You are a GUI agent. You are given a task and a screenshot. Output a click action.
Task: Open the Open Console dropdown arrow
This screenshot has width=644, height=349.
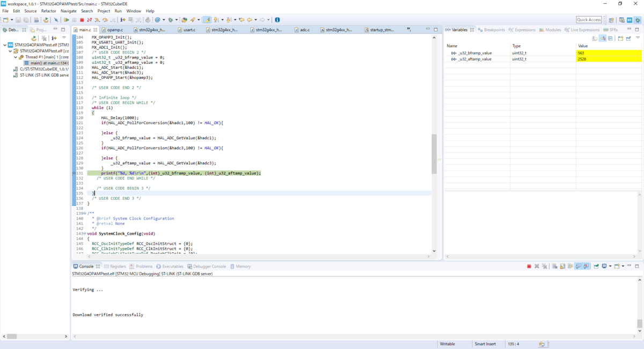click(x=623, y=266)
